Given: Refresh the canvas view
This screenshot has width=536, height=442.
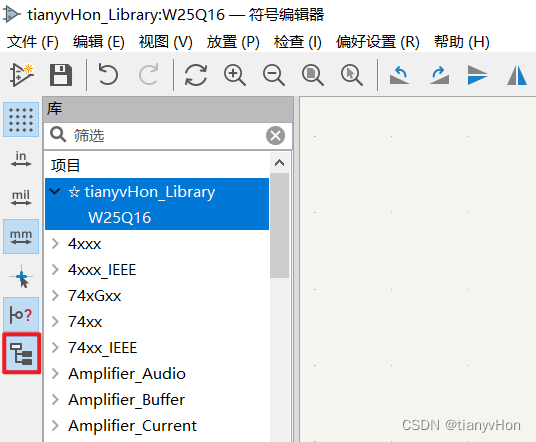Looking at the screenshot, I should pos(196,75).
